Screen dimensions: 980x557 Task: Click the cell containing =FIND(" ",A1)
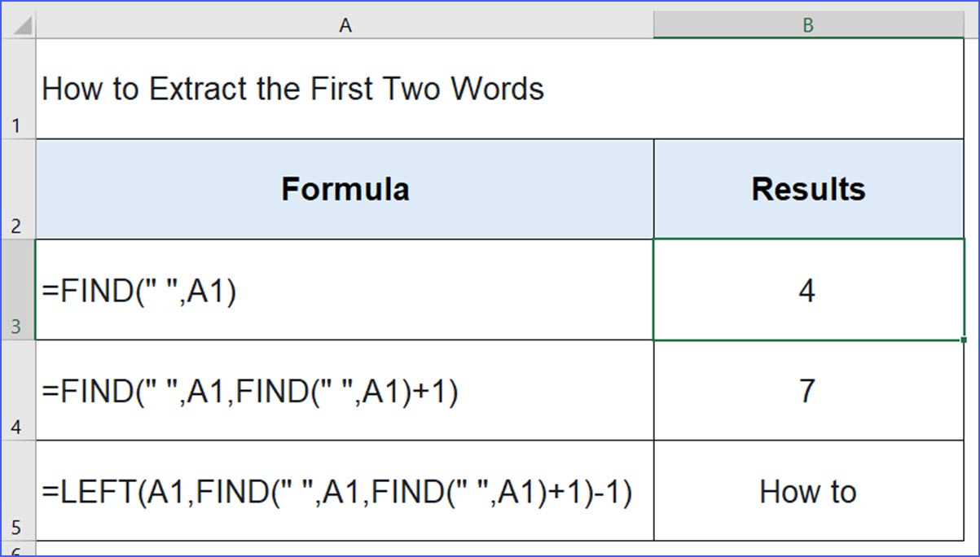click(345, 289)
